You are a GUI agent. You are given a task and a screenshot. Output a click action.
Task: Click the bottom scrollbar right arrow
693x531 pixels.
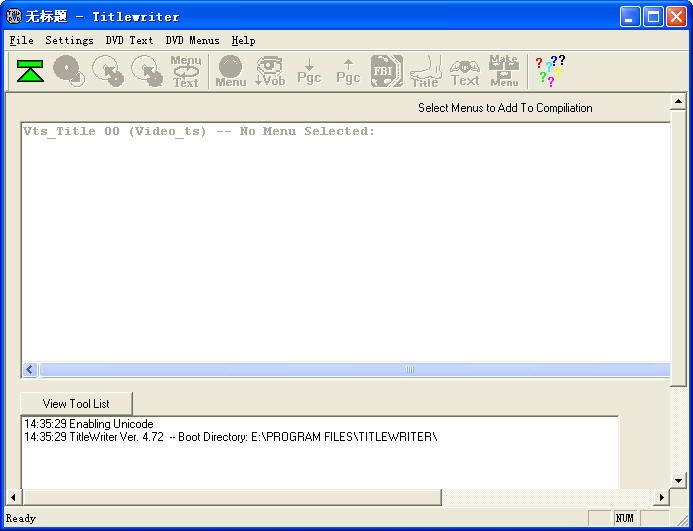[662, 497]
